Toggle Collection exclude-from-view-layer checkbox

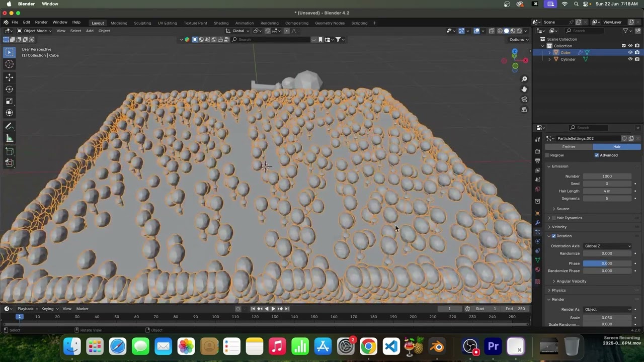[624, 46]
